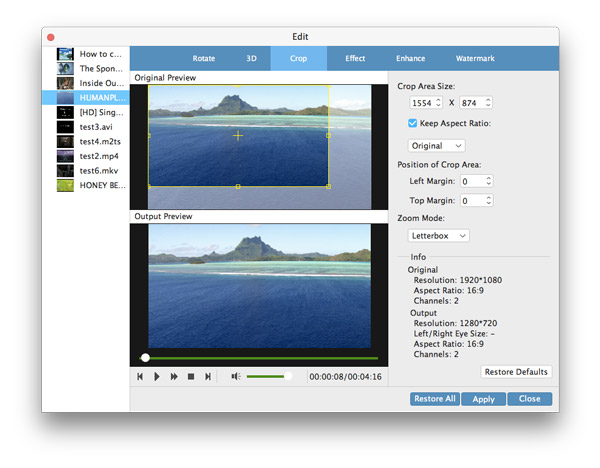
Task: Click the Restore All button
Action: [x=435, y=399]
